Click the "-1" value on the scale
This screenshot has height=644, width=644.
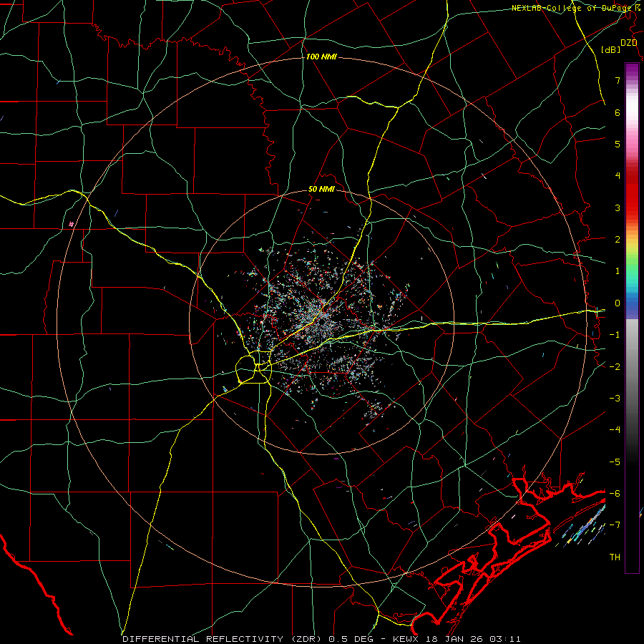coord(615,335)
